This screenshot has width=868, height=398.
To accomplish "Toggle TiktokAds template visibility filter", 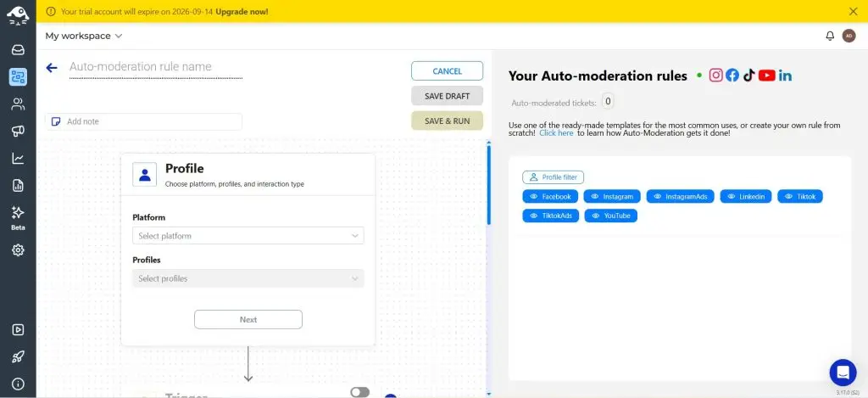I will click(x=551, y=216).
